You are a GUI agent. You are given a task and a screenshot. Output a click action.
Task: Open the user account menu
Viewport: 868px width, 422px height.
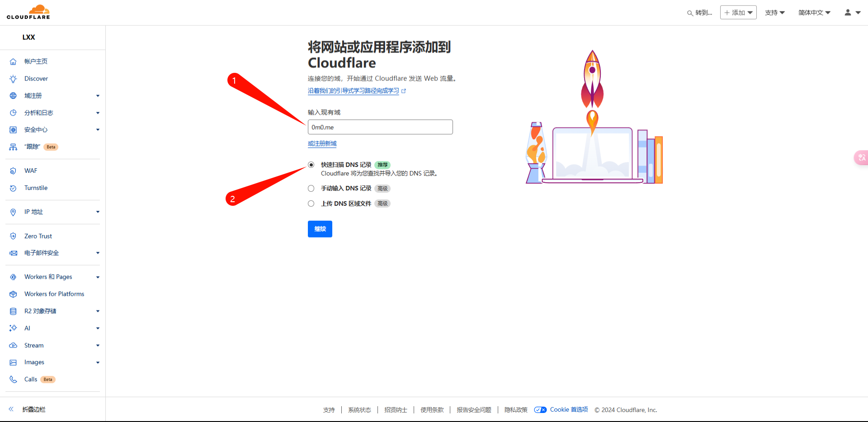tap(852, 13)
